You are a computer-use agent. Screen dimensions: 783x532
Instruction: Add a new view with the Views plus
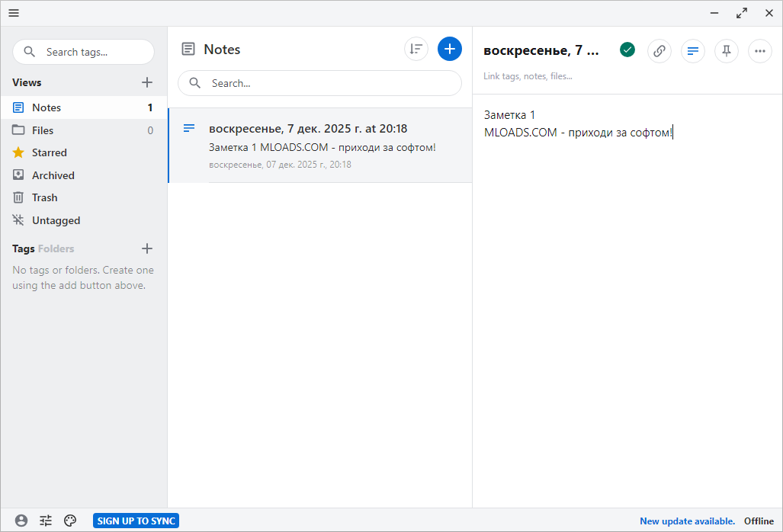coord(146,82)
